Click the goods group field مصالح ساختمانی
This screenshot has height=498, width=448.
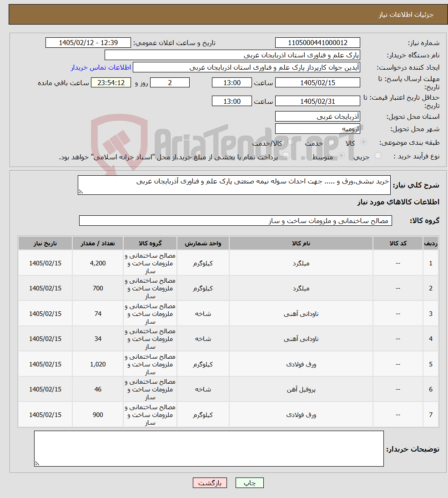[236, 221]
